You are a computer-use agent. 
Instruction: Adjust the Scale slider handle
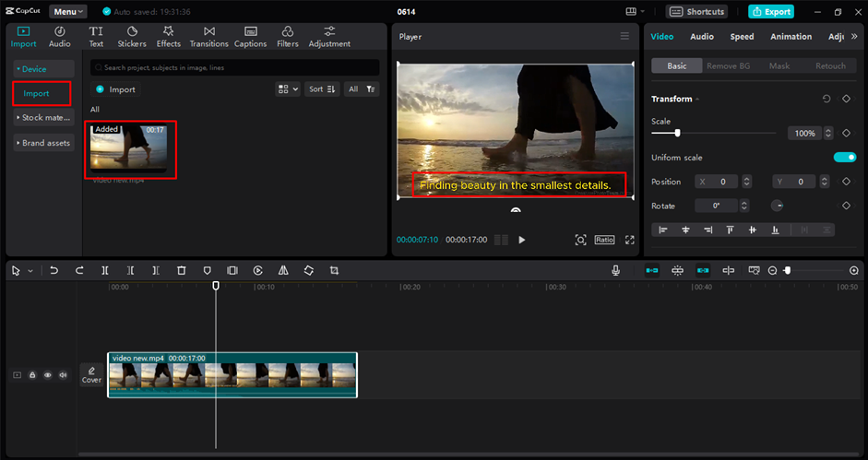677,133
